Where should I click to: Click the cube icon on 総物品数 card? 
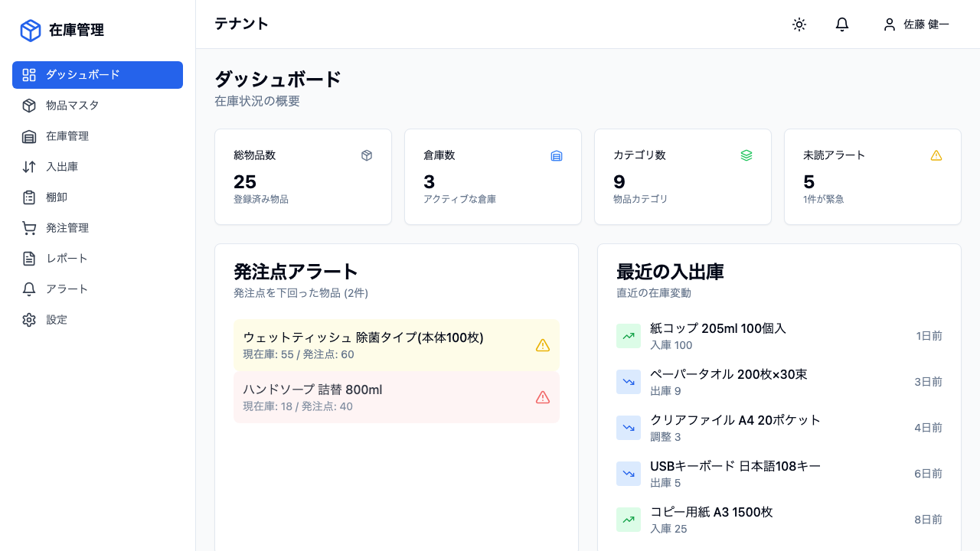(367, 155)
